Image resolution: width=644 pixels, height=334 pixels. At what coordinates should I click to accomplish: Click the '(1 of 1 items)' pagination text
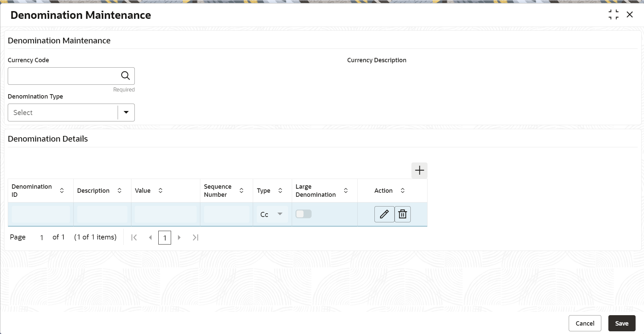coord(95,237)
